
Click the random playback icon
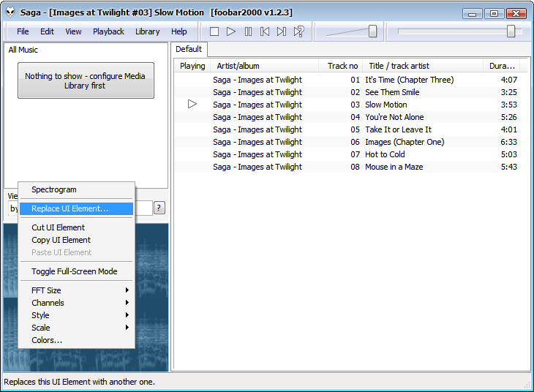click(298, 31)
